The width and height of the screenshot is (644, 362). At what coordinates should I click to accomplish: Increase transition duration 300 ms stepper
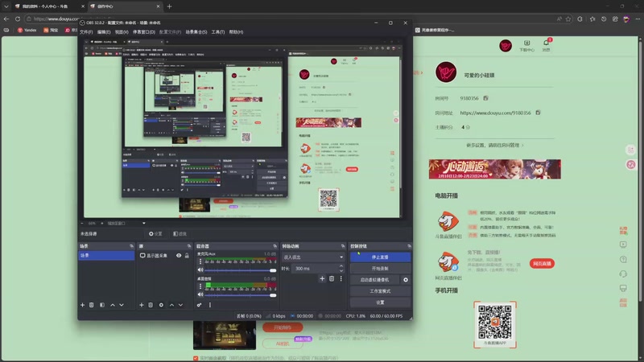pos(341,266)
